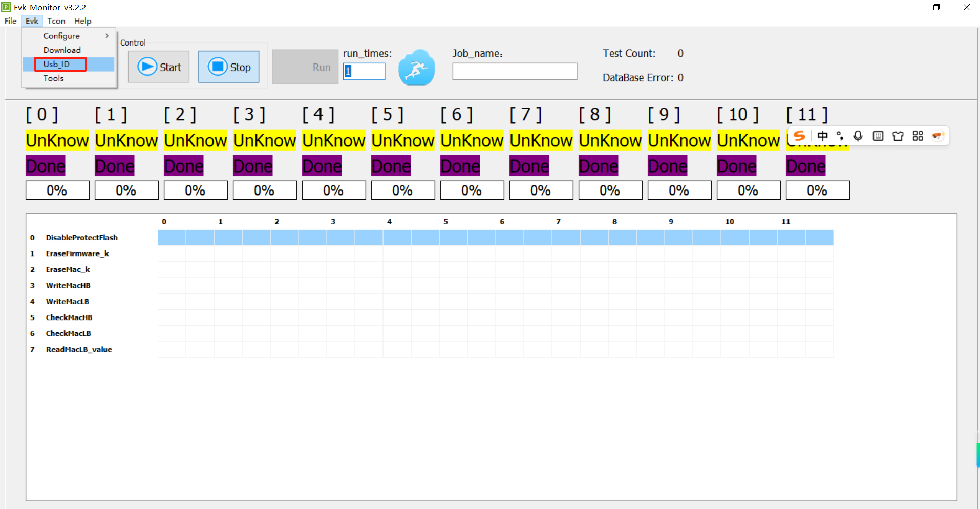Toggle the 中 Chinese input mode icon
This screenshot has width=980, height=509.
(822, 136)
